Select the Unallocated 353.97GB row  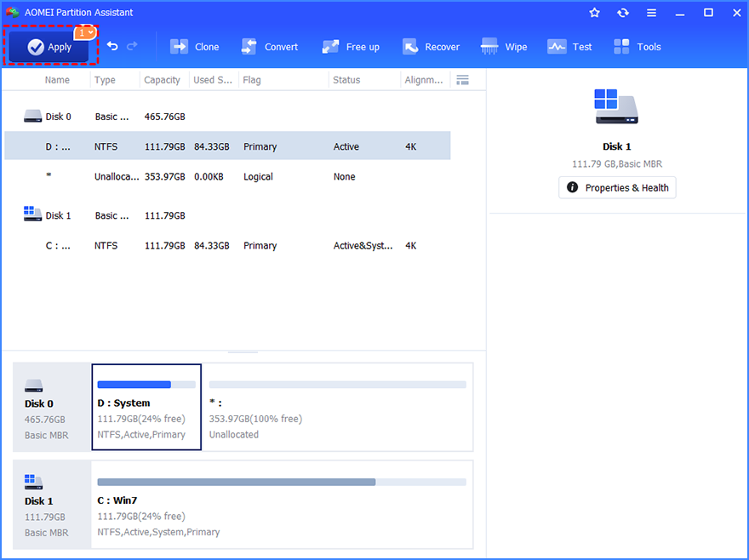(227, 176)
